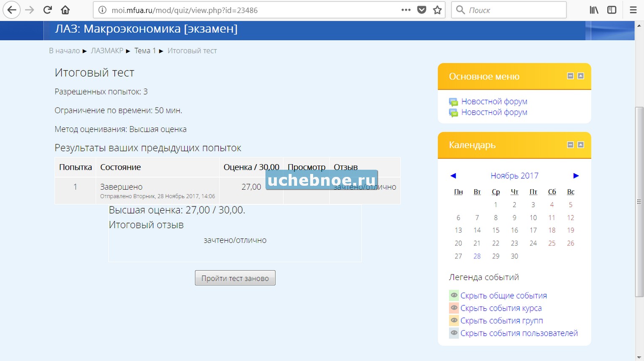Image resolution: width=644 pixels, height=361 pixels.
Task: Go to previous month in calendar
Action: tap(453, 176)
